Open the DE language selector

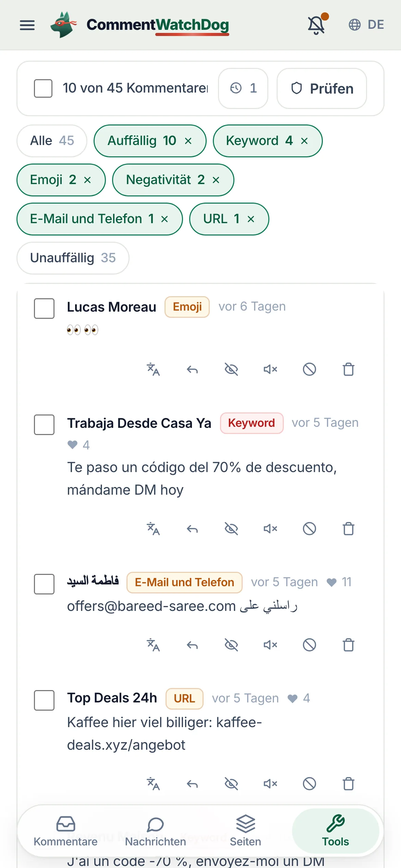366,25
